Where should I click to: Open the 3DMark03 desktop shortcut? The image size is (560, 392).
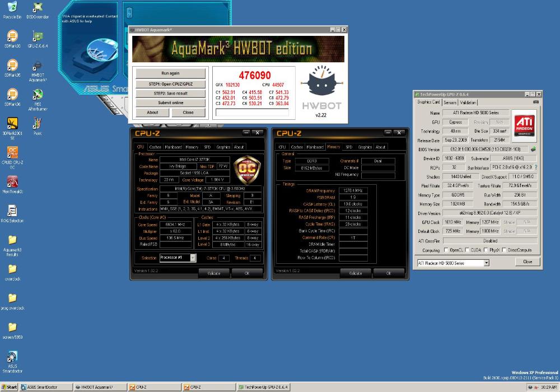pos(12,39)
